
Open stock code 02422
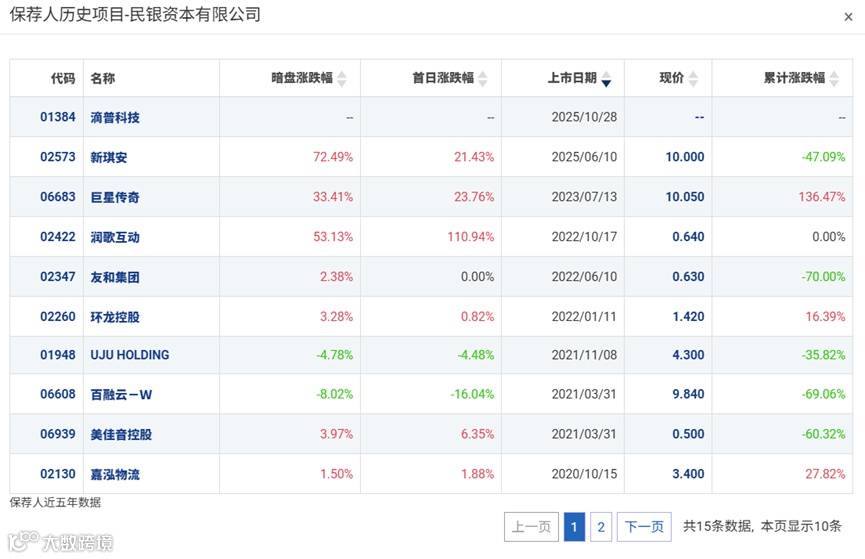point(58,237)
